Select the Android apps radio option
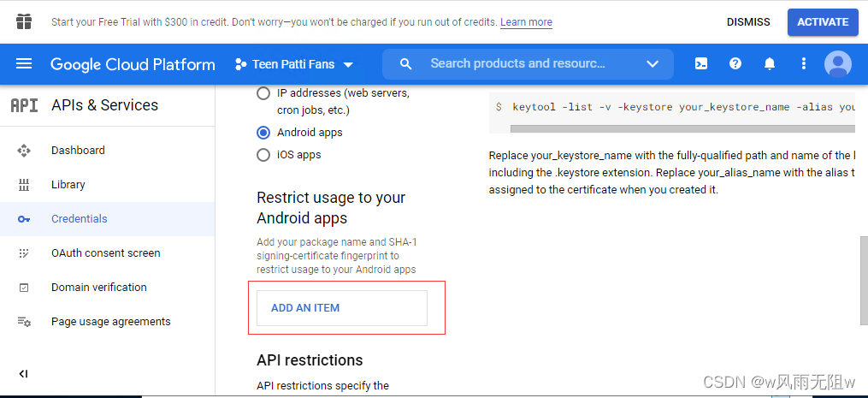 263,133
